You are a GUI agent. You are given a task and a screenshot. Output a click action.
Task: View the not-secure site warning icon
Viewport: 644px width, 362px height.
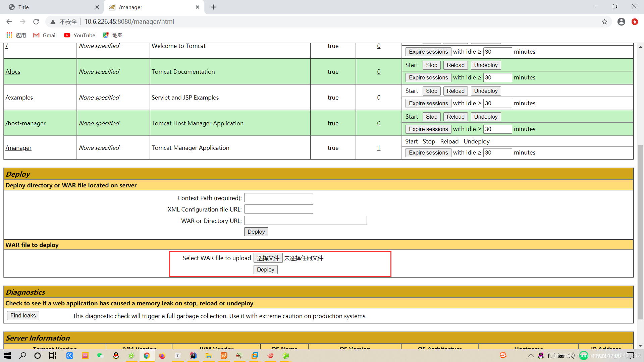click(53, 22)
